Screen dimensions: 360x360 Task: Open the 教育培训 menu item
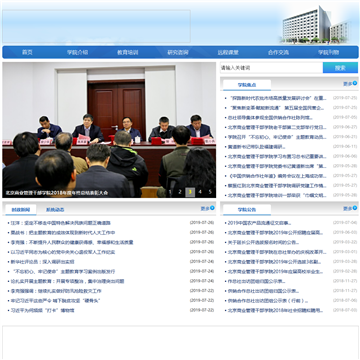pos(127,52)
